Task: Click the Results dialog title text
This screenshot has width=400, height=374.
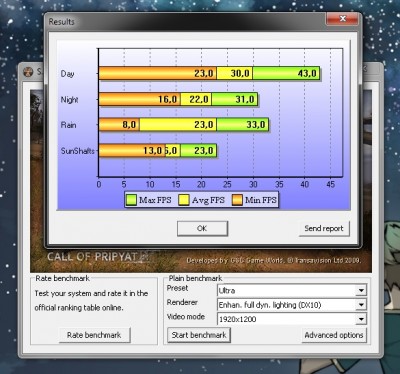Action: (62, 22)
